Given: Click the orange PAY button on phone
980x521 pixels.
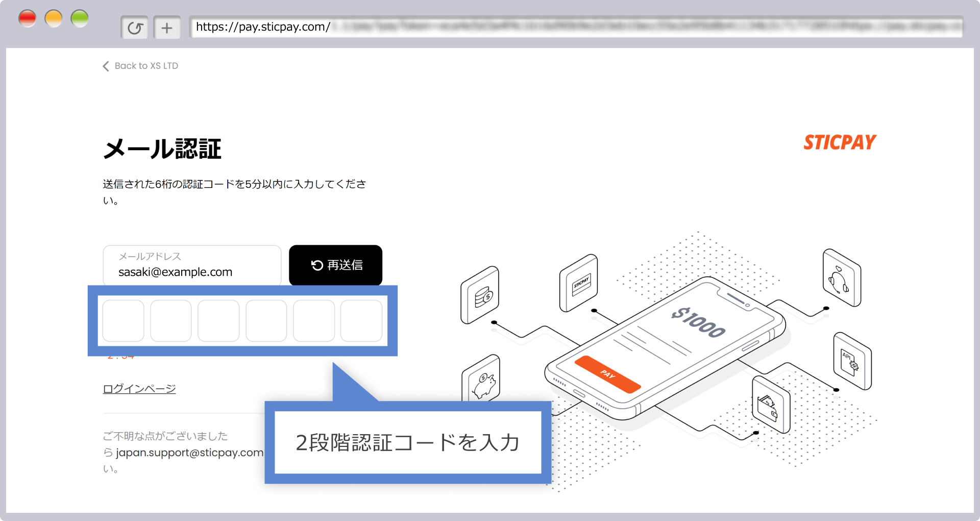Looking at the screenshot, I should click(607, 374).
